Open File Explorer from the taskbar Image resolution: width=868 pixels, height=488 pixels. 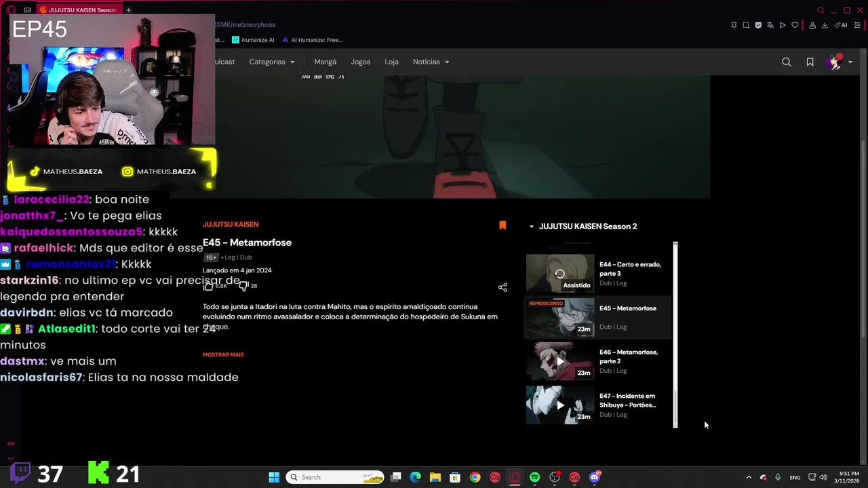[435, 477]
